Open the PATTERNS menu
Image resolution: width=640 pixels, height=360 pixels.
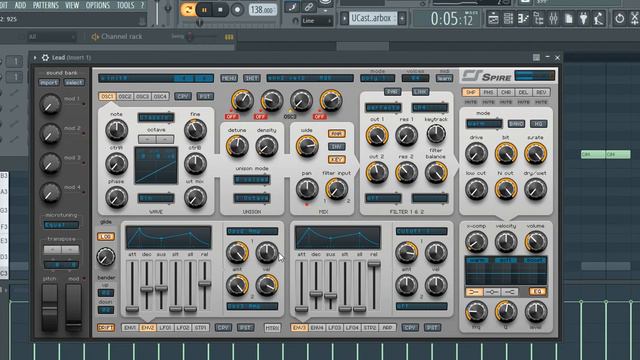click(x=46, y=5)
